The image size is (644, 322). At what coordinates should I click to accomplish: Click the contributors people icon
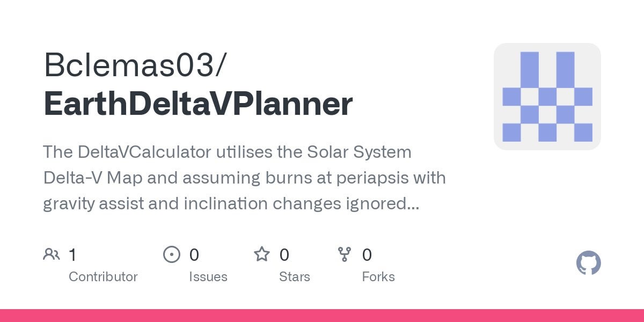[52, 254]
